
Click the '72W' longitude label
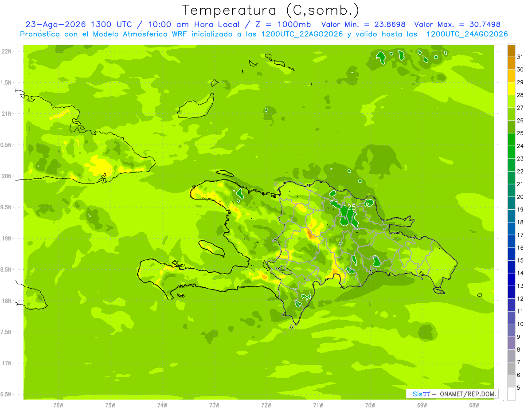pyautogui.click(x=266, y=406)
